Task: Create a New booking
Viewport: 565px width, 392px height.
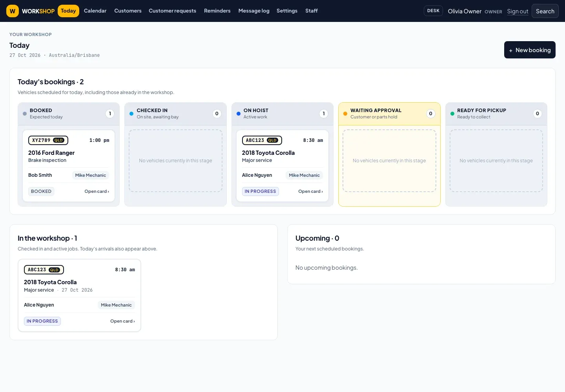Action: click(530, 50)
